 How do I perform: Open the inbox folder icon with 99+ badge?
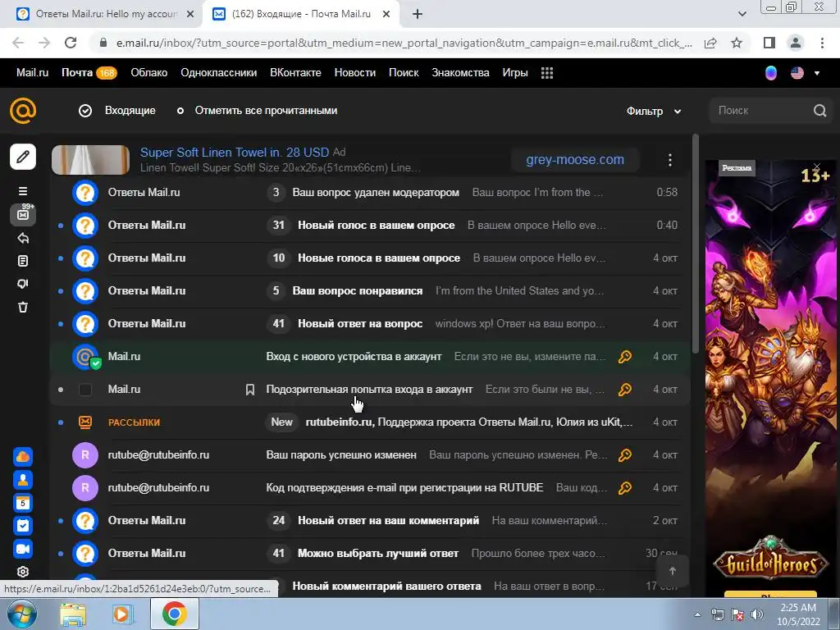pyautogui.click(x=23, y=214)
